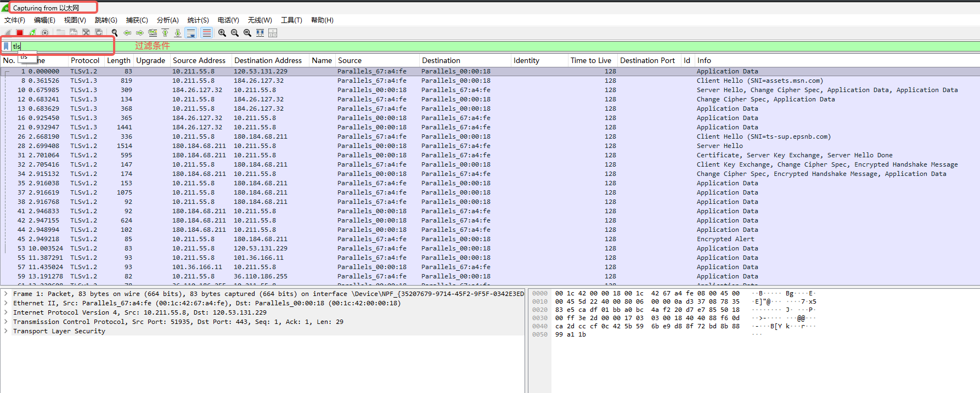Click the save capture file icon

[x=73, y=33]
